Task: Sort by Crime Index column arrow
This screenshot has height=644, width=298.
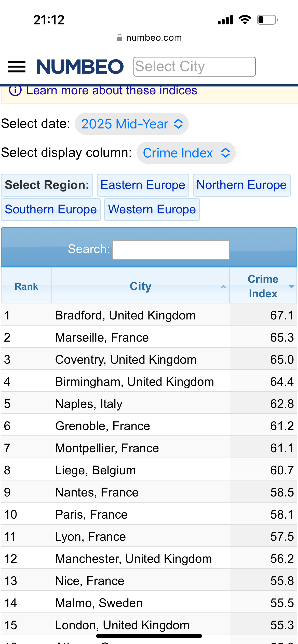Action: point(291,286)
